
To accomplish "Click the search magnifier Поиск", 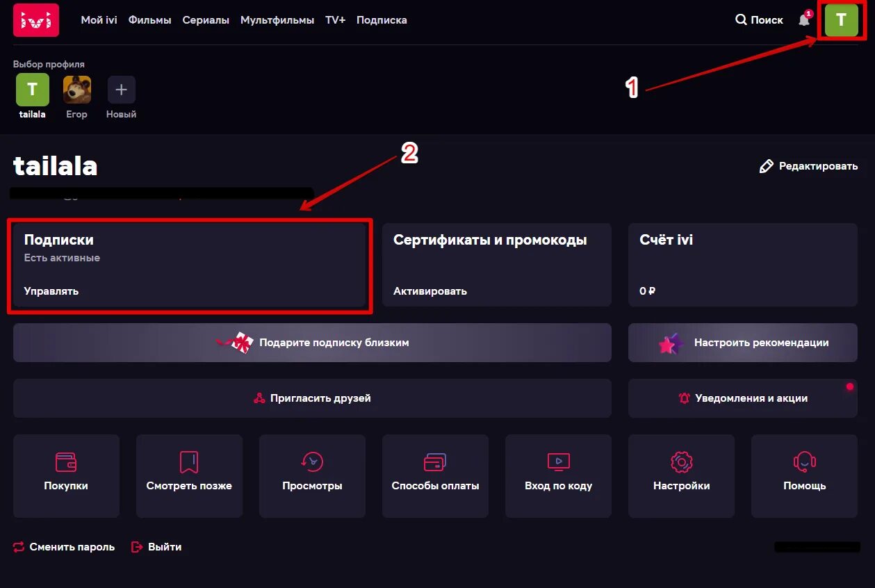I will 759,20.
